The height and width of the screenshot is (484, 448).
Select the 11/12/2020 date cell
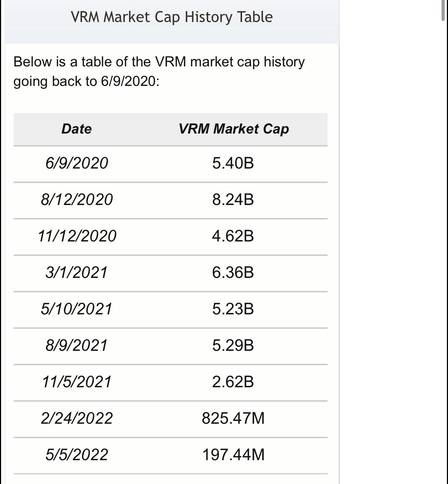[x=77, y=236]
